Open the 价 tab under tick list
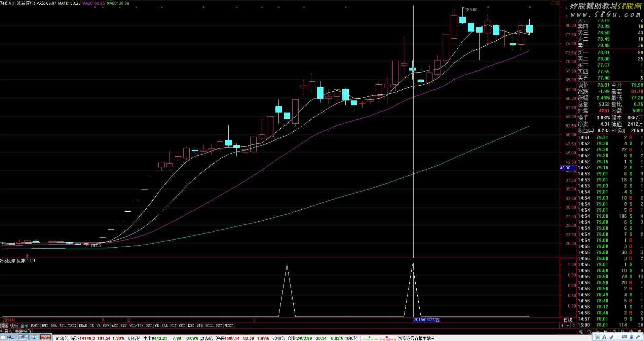The height and width of the screenshot is (341, 644). pyautogui.click(x=589, y=332)
